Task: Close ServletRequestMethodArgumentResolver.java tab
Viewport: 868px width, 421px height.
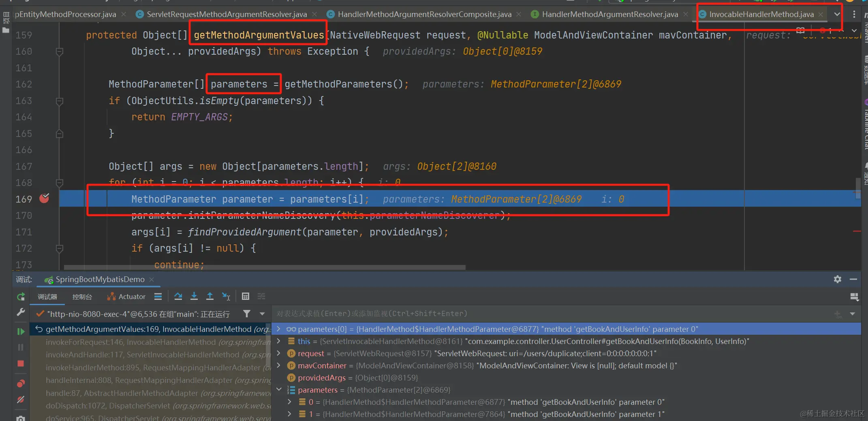Action: pyautogui.click(x=314, y=14)
